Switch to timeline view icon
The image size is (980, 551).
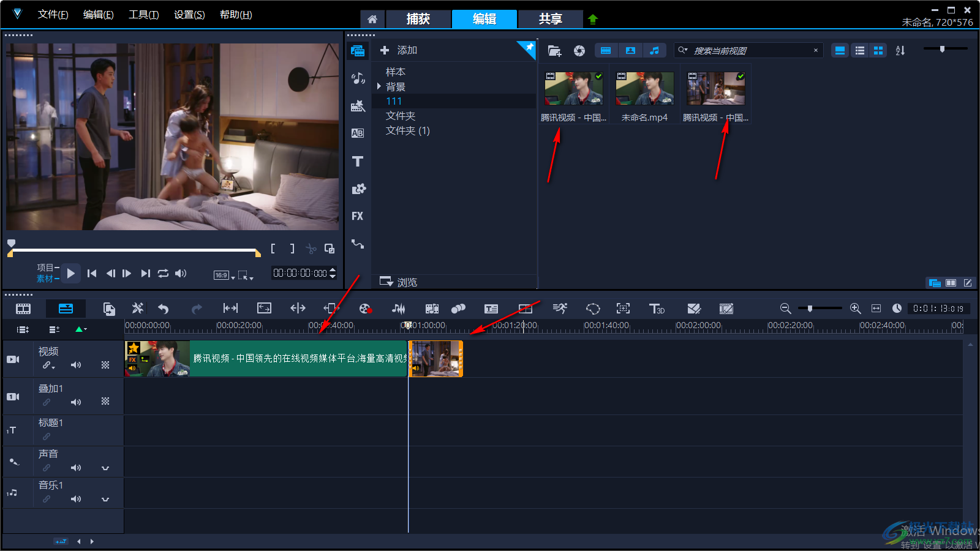coord(66,309)
